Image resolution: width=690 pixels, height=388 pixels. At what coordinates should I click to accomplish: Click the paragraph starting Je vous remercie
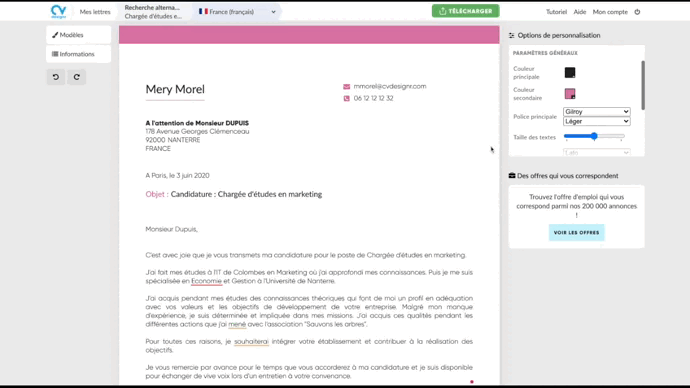(309, 372)
